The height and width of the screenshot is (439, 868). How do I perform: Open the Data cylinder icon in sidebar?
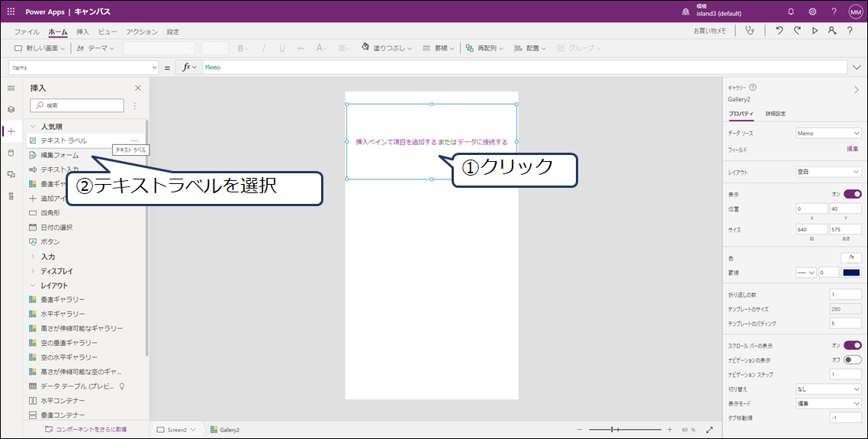point(11,153)
